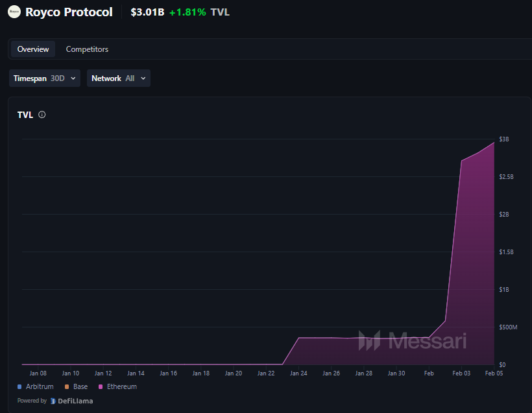Click the Feb 03 date on x-axis

pos(461,373)
